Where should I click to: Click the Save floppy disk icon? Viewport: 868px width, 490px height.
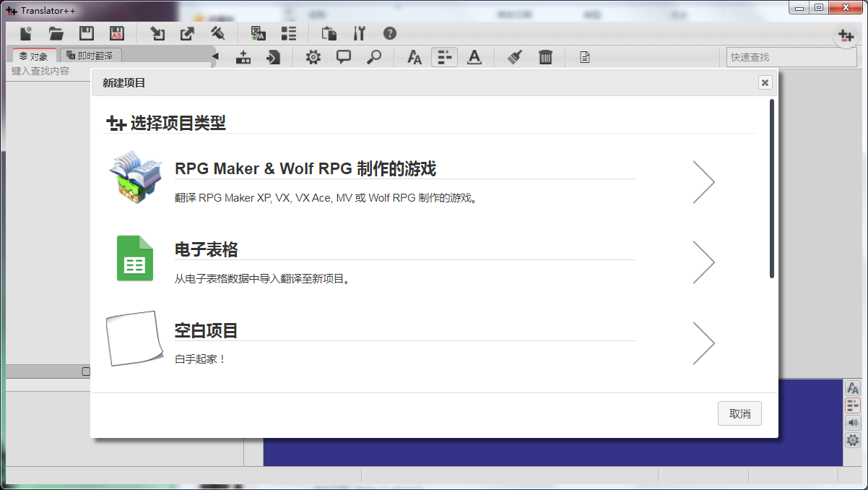click(87, 33)
